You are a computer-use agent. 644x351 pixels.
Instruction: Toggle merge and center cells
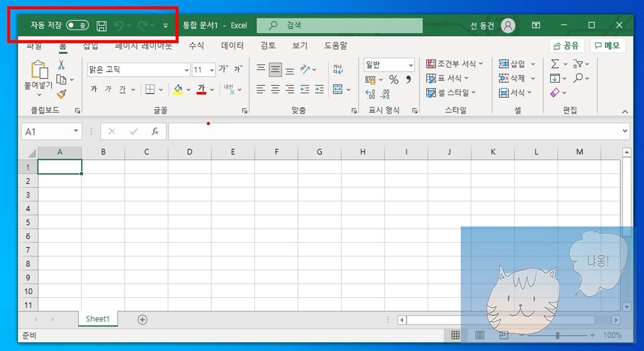[338, 89]
